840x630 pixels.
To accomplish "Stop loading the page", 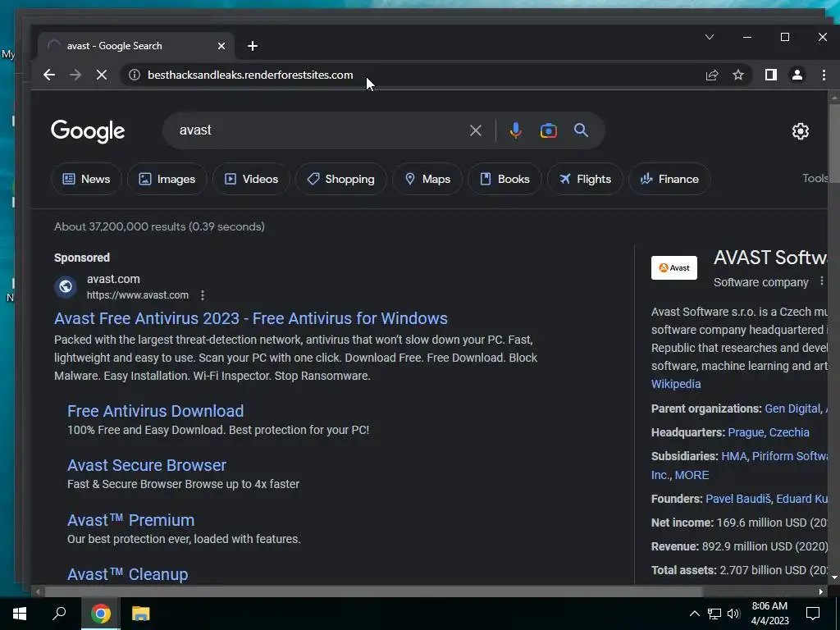I will click(x=101, y=75).
